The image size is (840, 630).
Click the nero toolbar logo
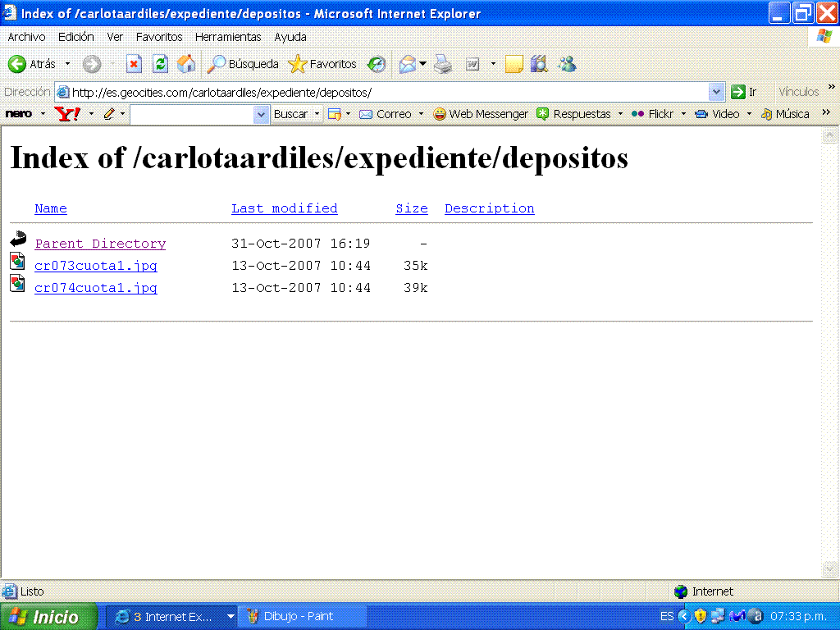click(19, 114)
